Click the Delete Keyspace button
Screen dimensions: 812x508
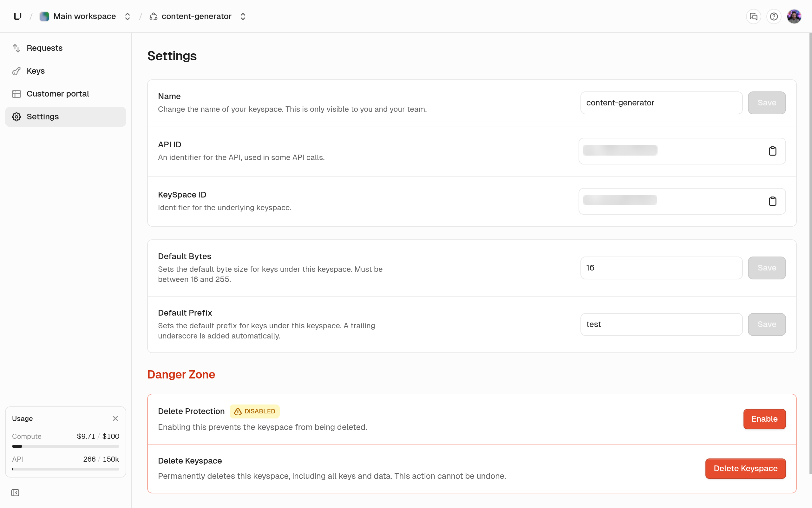point(746,468)
